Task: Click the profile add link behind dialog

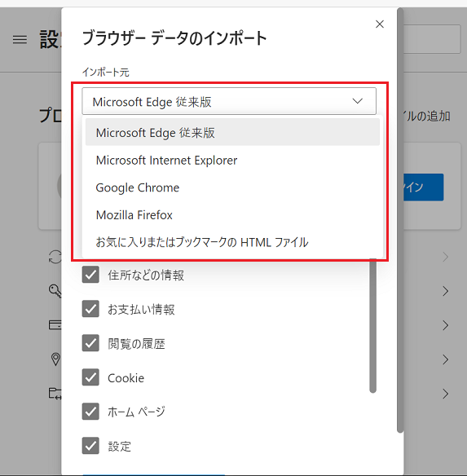Action: (427, 117)
